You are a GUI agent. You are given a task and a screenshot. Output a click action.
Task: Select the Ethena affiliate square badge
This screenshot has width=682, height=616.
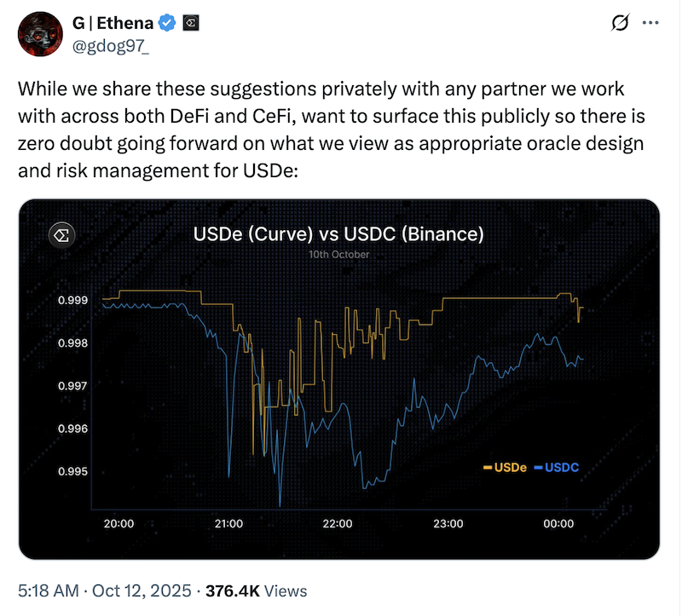pos(190,23)
